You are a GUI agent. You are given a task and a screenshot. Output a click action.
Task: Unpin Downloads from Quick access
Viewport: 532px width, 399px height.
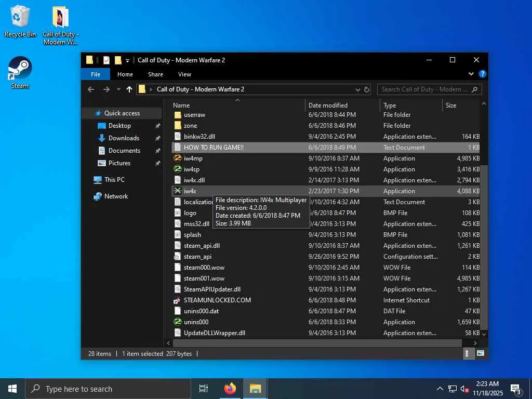tap(158, 138)
